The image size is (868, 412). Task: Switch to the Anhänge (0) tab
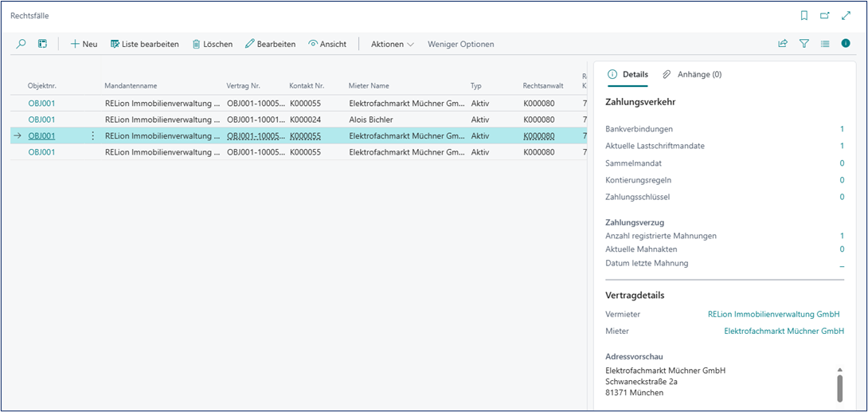click(692, 74)
